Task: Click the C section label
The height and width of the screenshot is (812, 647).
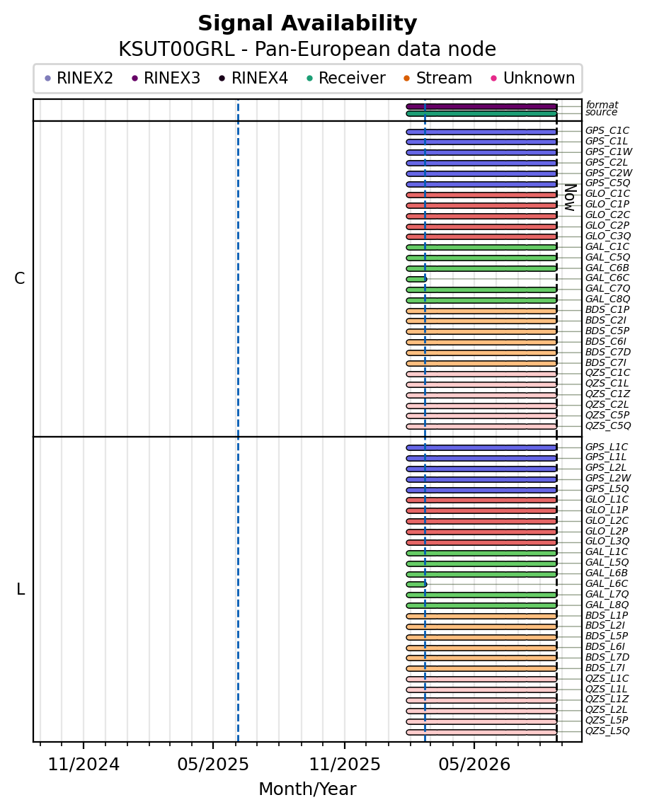Action: coord(20,279)
